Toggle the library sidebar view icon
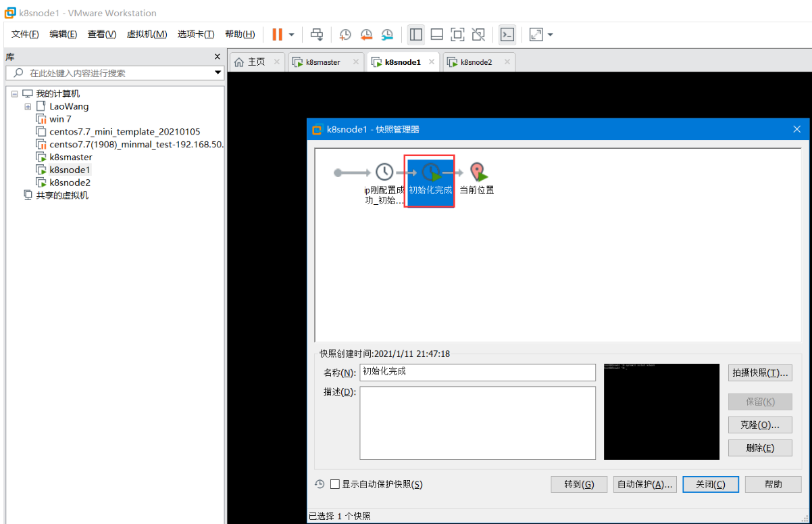 pos(416,34)
